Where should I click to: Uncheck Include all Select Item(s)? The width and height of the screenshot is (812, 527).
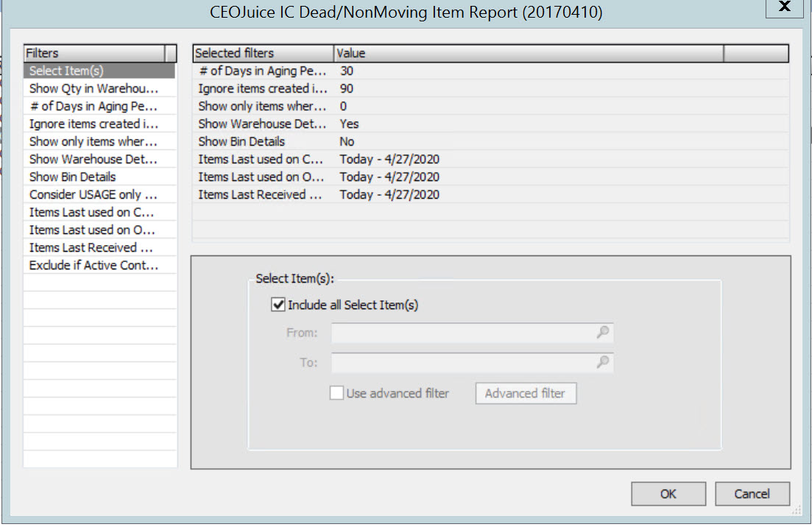tap(278, 305)
